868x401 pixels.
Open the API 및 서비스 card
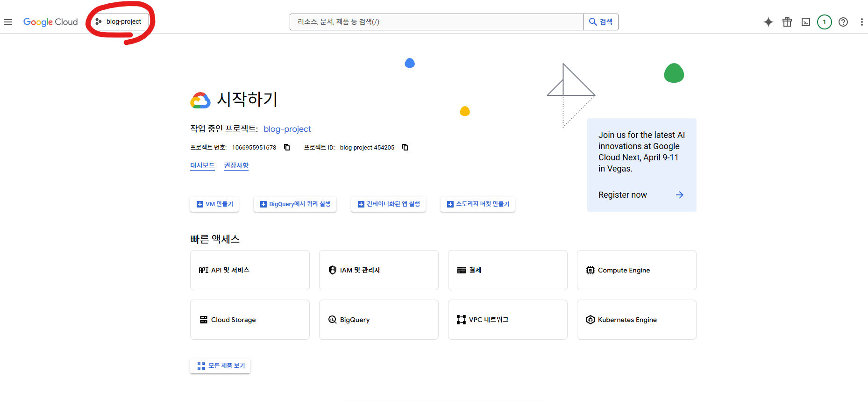[x=250, y=270]
